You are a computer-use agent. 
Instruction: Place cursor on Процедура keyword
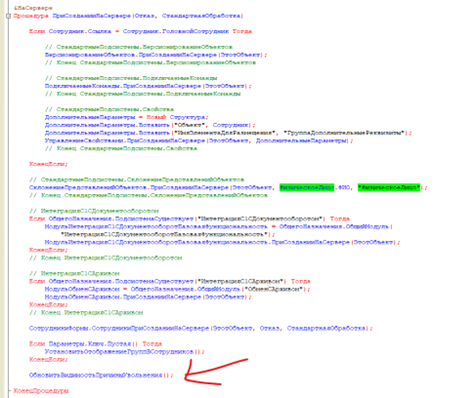(31, 16)
